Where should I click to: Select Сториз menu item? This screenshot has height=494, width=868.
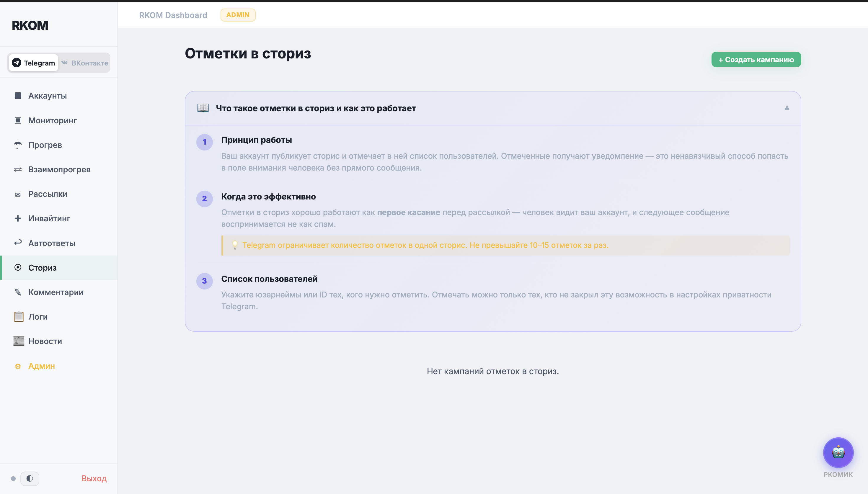59,268
